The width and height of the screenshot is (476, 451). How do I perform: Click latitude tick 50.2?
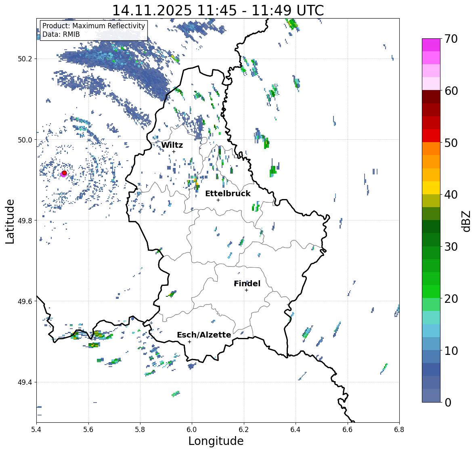[25, 59]
